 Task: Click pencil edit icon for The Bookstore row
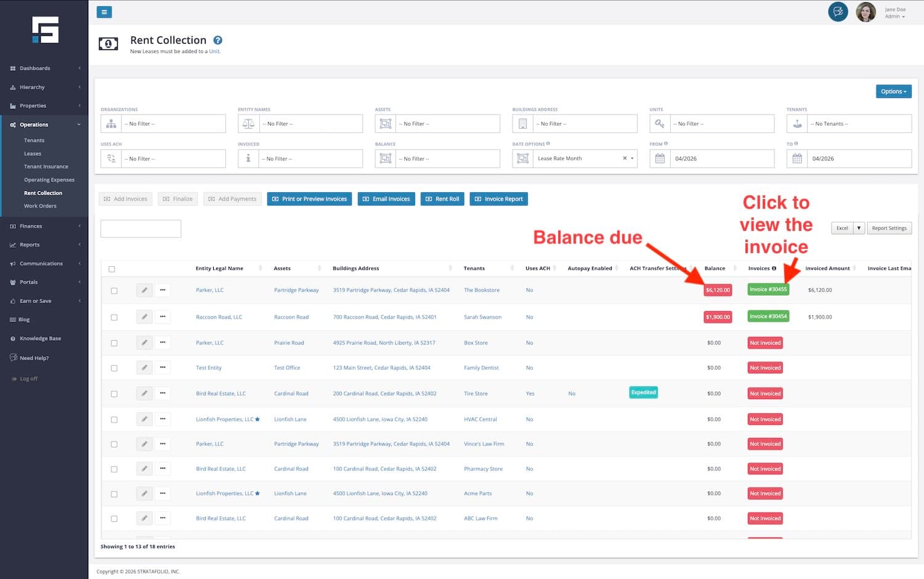coord(144,290)
